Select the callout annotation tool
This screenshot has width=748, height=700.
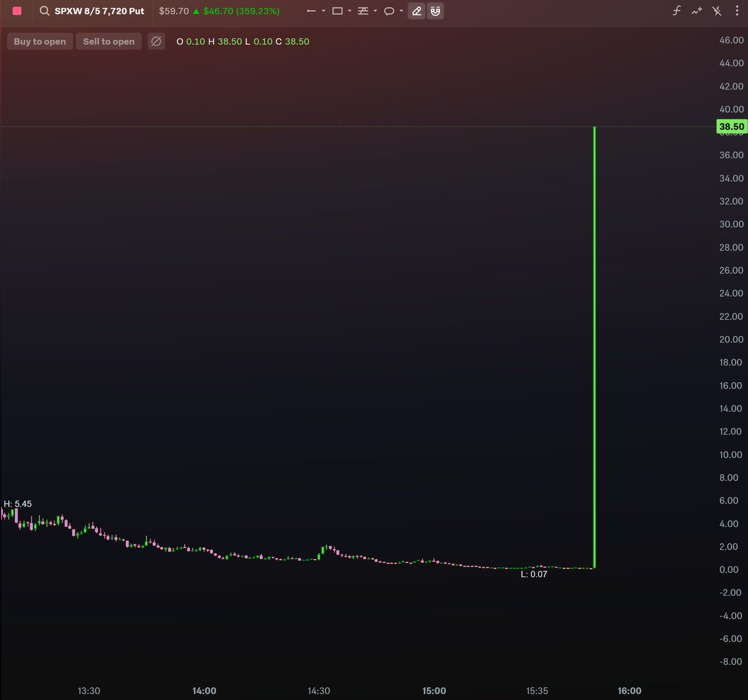coord(389,11)
